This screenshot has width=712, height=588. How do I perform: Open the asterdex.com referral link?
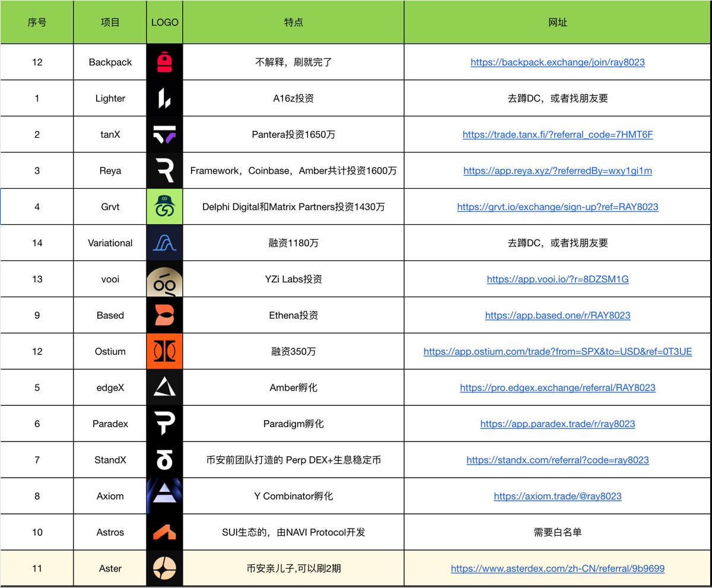coord(558,569)
